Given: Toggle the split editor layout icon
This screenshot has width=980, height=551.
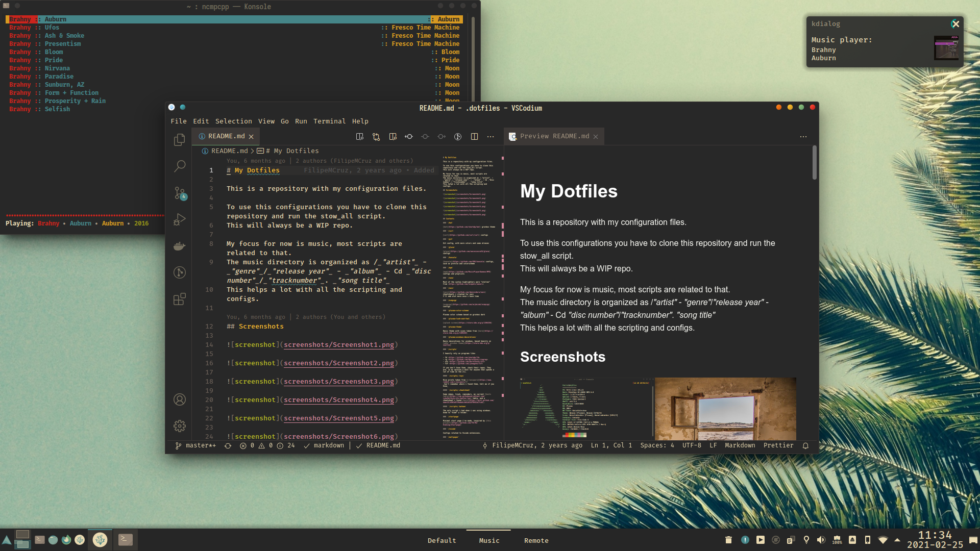Looking at the screenshot, I should point(474,137).
